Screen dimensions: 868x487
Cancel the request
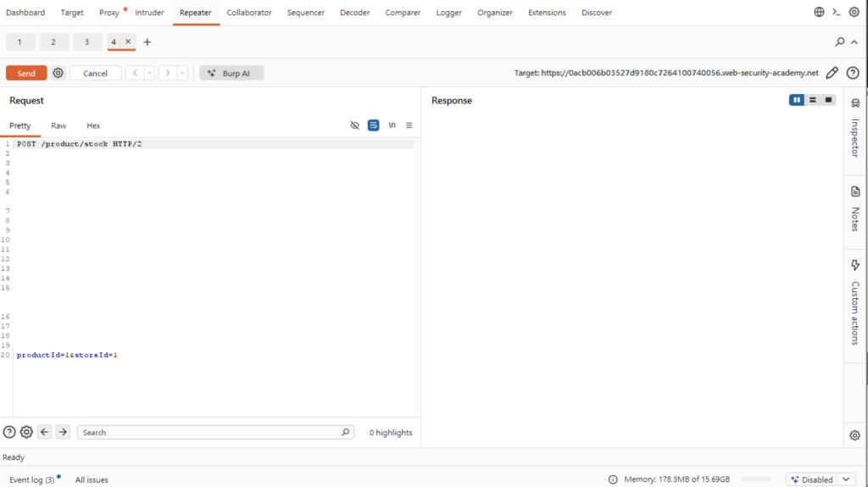95,73
